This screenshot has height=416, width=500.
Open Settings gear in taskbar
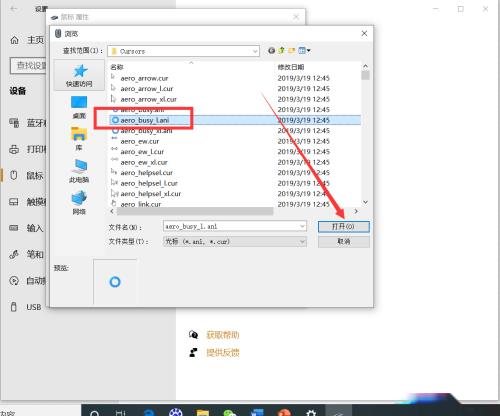[311, 412]
